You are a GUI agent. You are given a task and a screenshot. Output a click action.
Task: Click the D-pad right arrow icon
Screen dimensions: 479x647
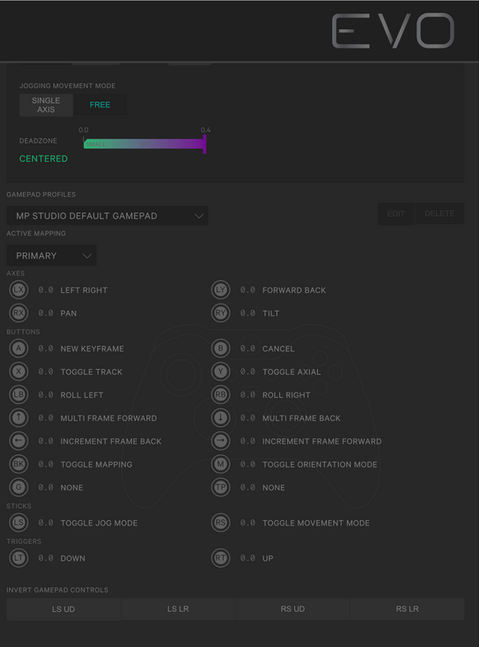pos(221,441)
